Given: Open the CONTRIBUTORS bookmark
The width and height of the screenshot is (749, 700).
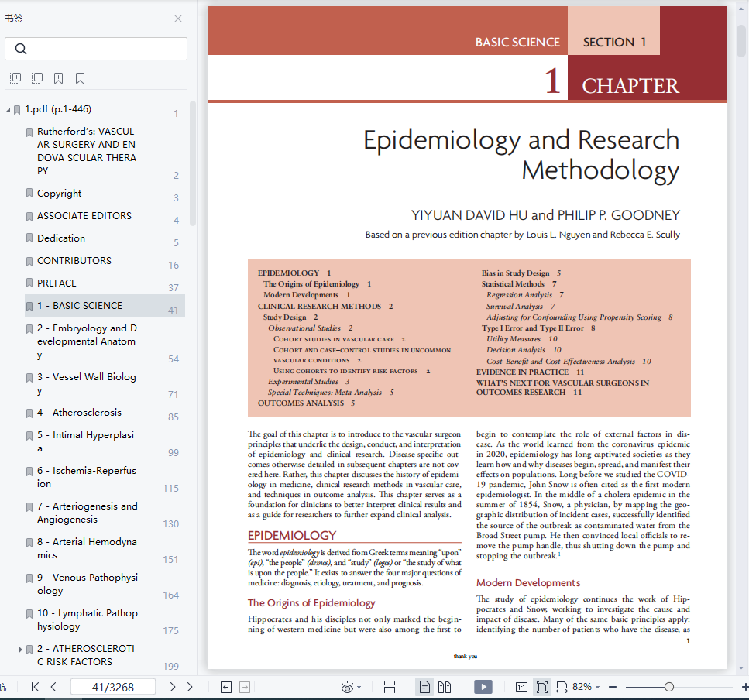Looking at the screenshot, I should click(x=74, y=261).
